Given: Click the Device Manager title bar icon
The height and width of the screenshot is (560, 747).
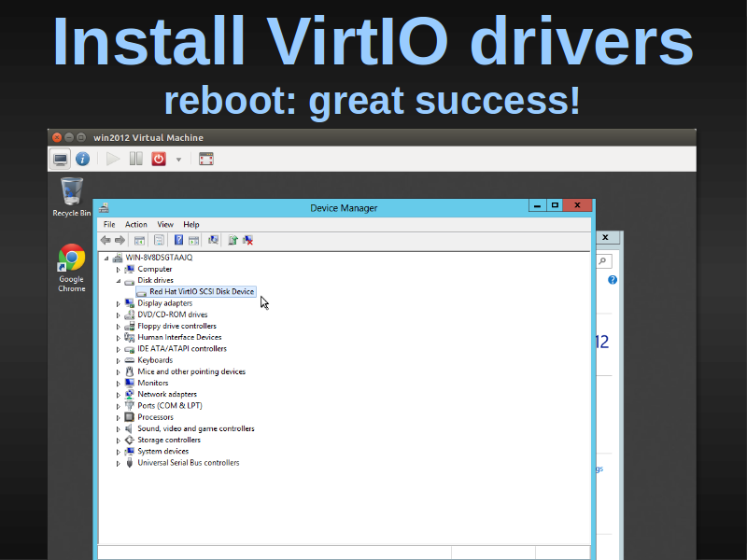Looking at the screenshot, I should (104, 207).
